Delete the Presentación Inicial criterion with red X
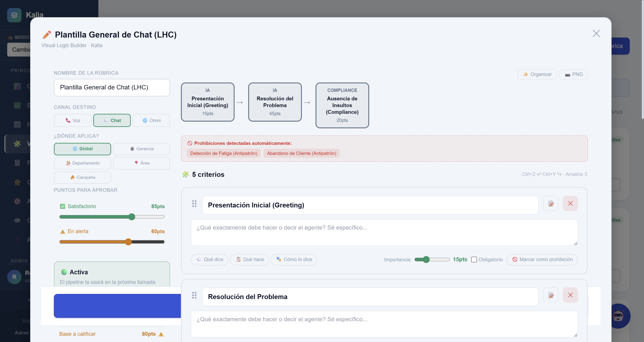 [570, 203]
